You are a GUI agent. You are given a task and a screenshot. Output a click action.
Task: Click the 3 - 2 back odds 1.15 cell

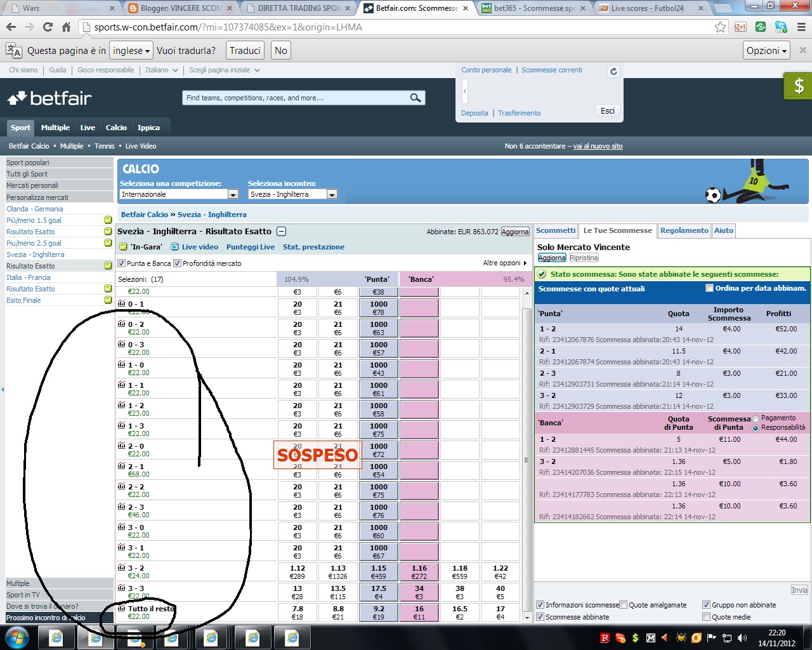[x=379, y=572]
